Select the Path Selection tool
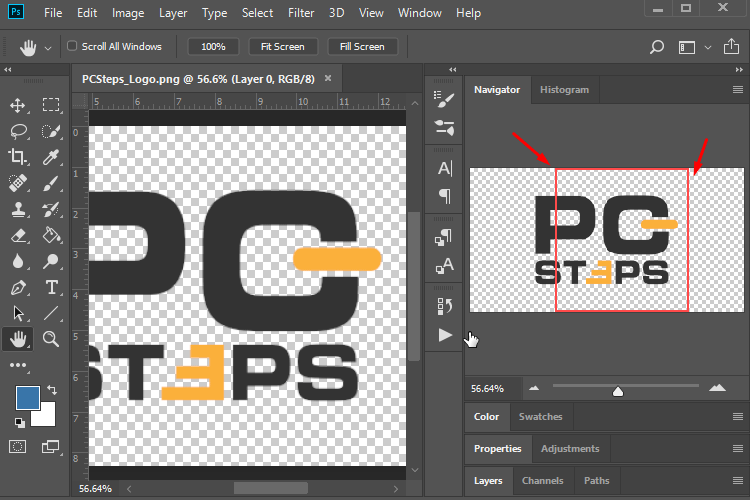The width and height of the screenshot is (750, 500). click(18, 313)
